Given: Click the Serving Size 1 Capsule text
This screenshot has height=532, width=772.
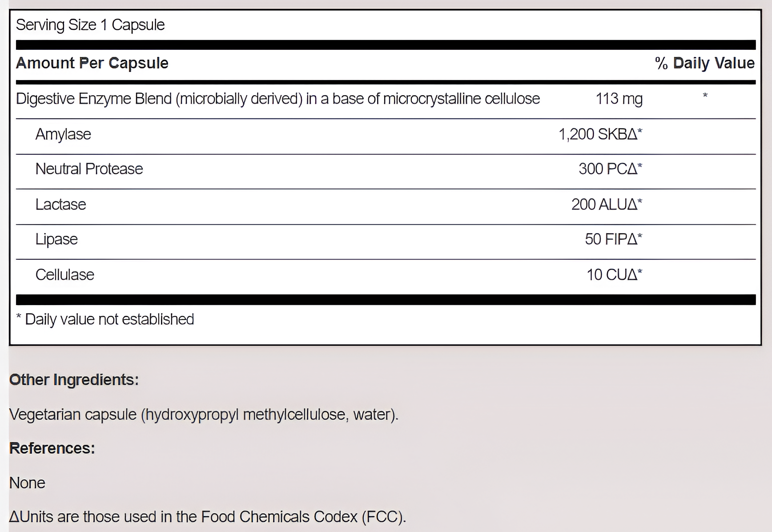Looking at the screenshot, I should point(90,25).
